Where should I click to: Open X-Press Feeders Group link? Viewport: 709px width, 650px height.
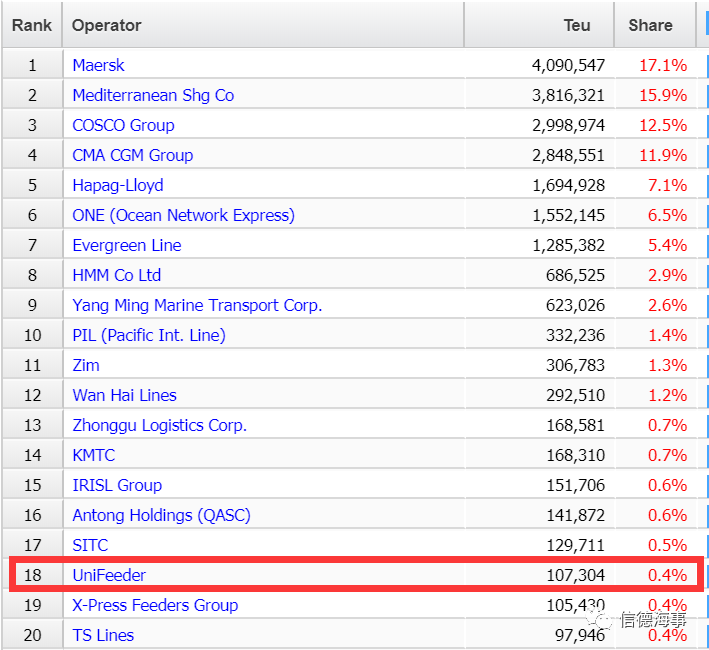click(x=155, y=605)
